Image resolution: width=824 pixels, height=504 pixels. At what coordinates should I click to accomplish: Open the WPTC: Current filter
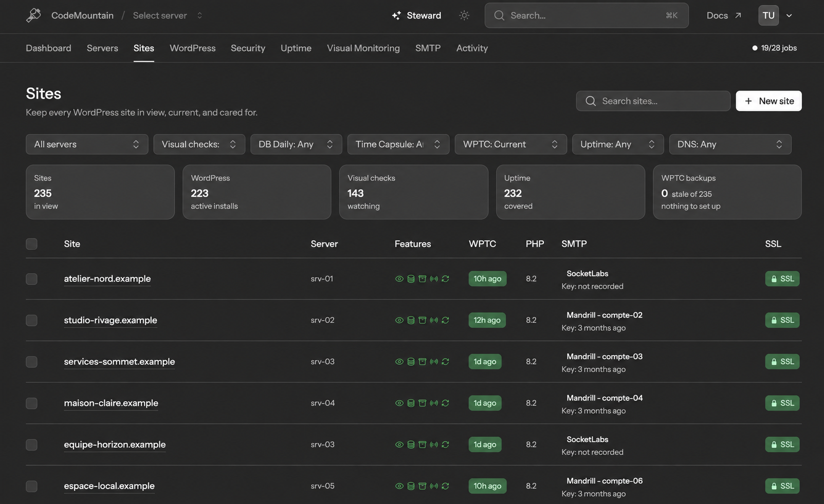510,144
